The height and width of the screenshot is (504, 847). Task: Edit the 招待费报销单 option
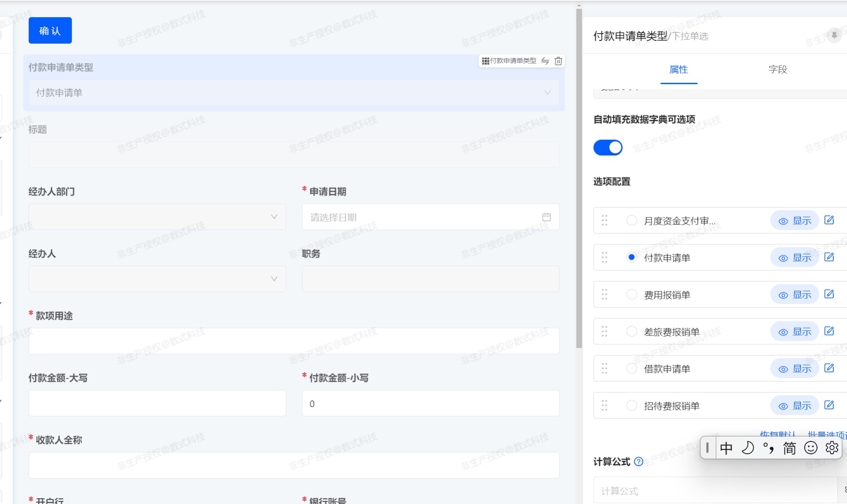[829, 405]
